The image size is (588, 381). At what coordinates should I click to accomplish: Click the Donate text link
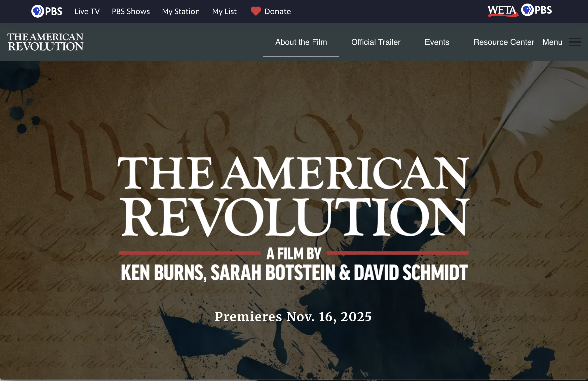pos(278,11)
